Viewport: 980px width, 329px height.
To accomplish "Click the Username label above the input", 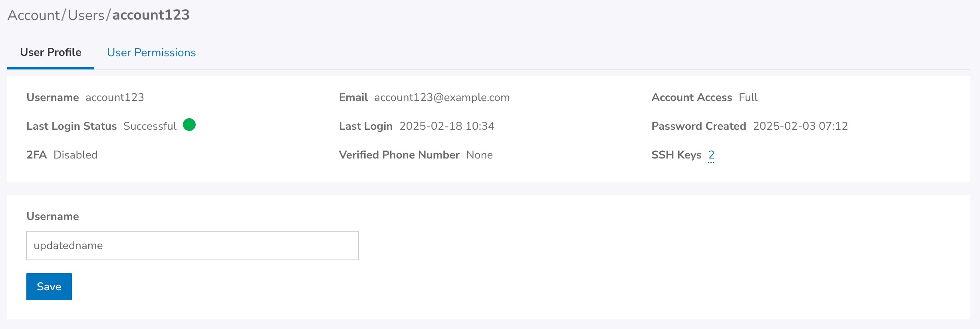I will click(53, 216).
